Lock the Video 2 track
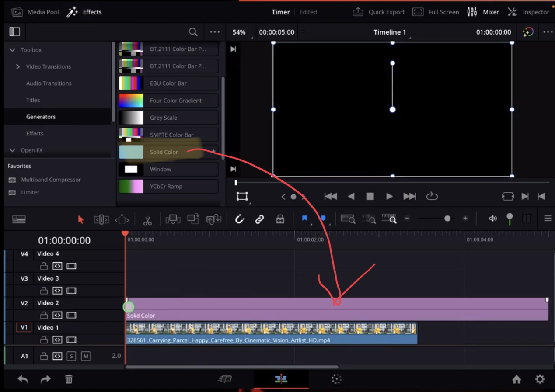The height and width of the screenshot is (392, 555). click(x=43, y=315)
